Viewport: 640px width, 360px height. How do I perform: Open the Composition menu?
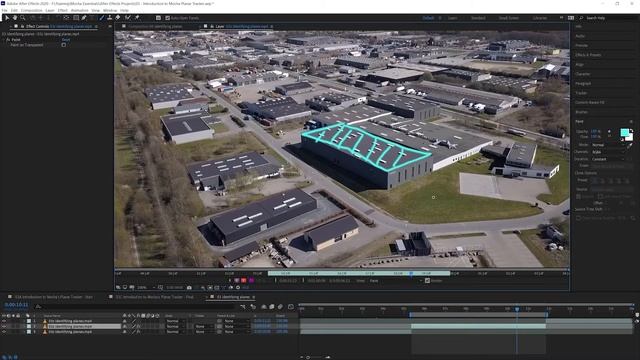point(31,10)
